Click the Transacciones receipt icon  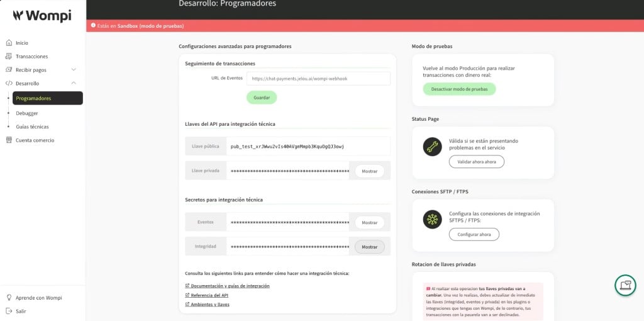click(x=9, y=56)
